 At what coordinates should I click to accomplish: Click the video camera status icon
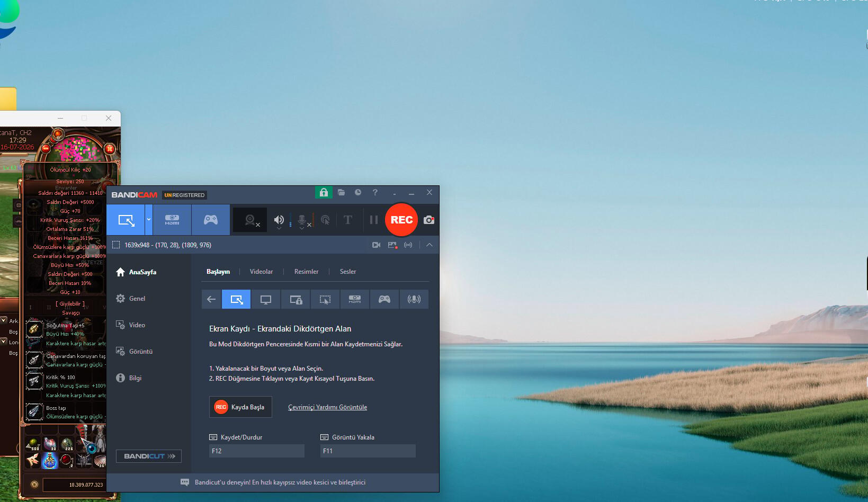[376, 245]
